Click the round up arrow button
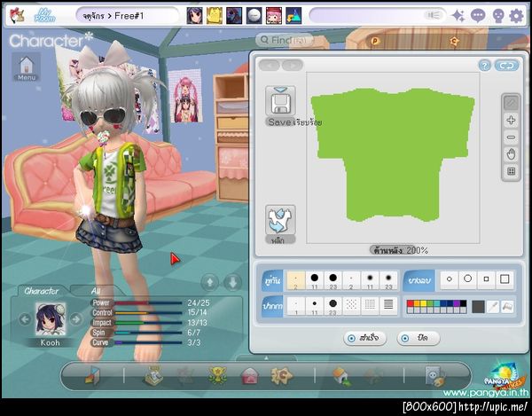532x416 pixels. tap(209, 282)
